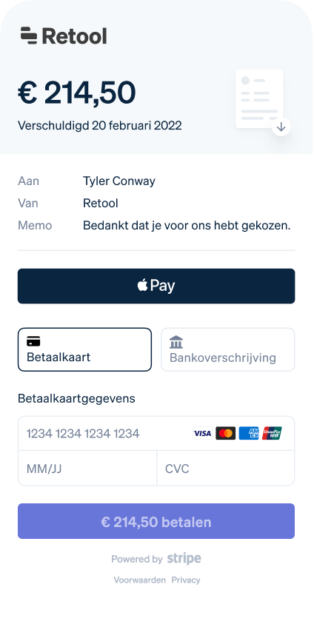
Task: Select the Betaalkaart payment tab
Action: click(84, 349)
